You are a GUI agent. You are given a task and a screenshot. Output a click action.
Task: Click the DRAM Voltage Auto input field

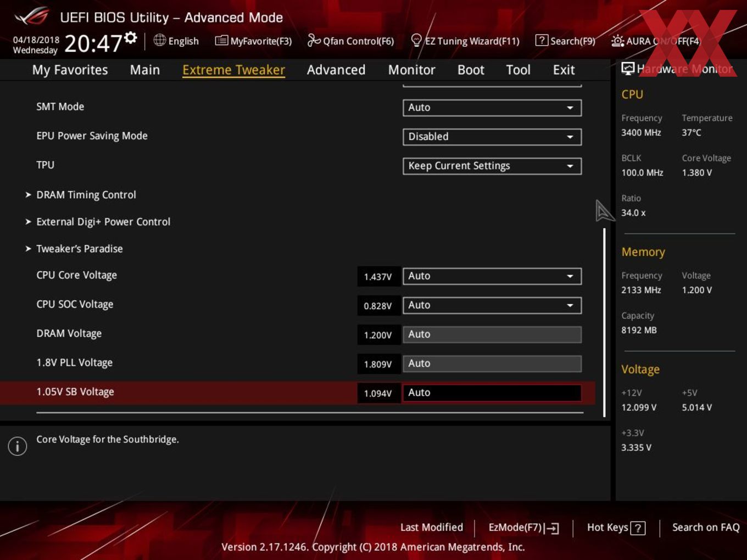[492, 334]
